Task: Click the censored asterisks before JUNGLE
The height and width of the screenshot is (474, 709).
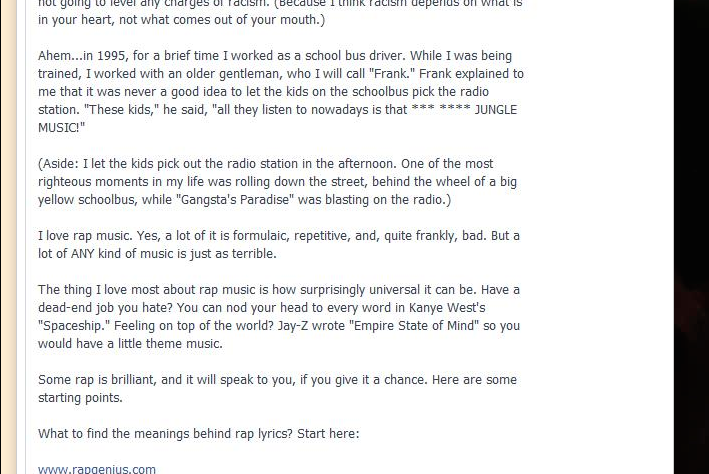Action: (441, 109)
